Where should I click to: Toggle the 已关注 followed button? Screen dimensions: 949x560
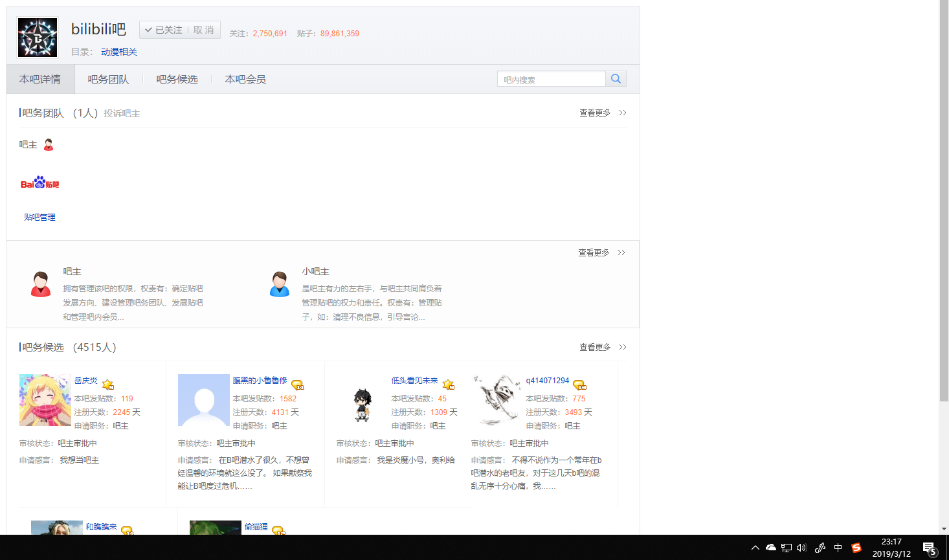click(164, 30)
